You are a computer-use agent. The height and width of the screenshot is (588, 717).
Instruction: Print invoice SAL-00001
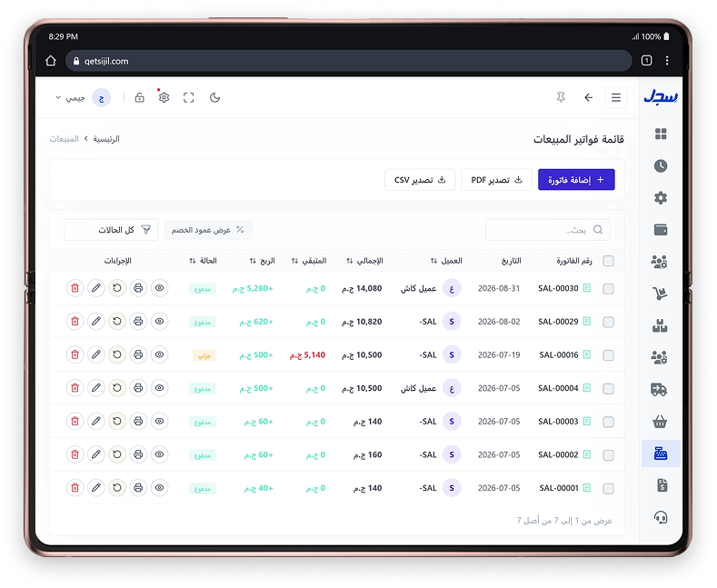(138, 488)
